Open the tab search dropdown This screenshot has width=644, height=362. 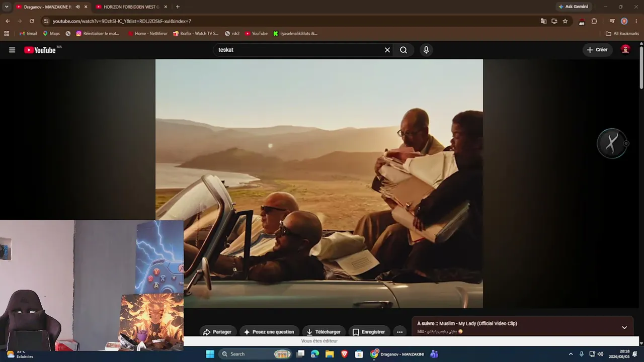[7, 7]
